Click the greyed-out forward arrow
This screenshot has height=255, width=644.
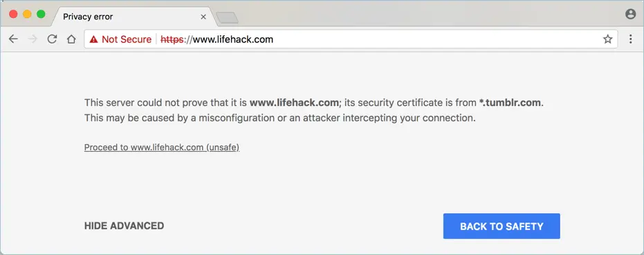tap(33, 39)
